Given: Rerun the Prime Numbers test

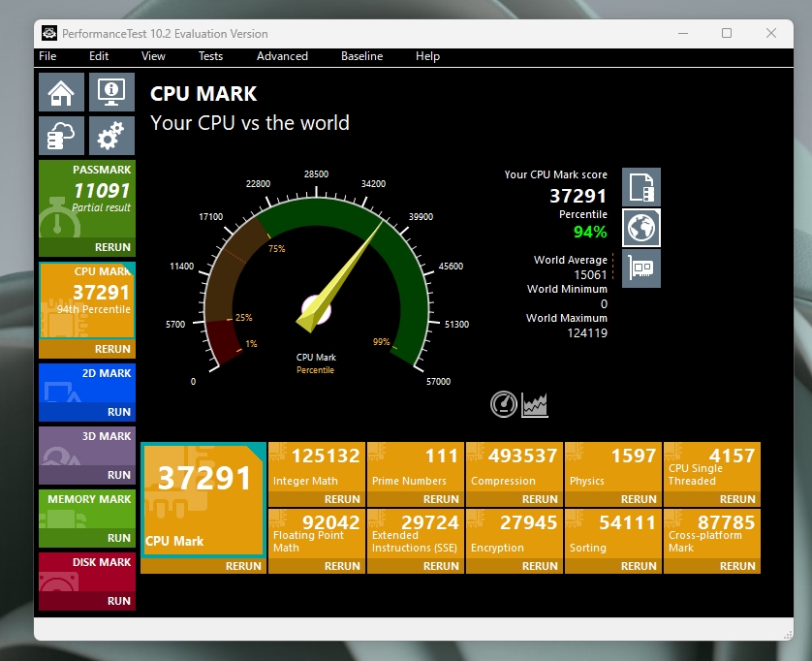Looking at the screenshot, I should [416, 499].
